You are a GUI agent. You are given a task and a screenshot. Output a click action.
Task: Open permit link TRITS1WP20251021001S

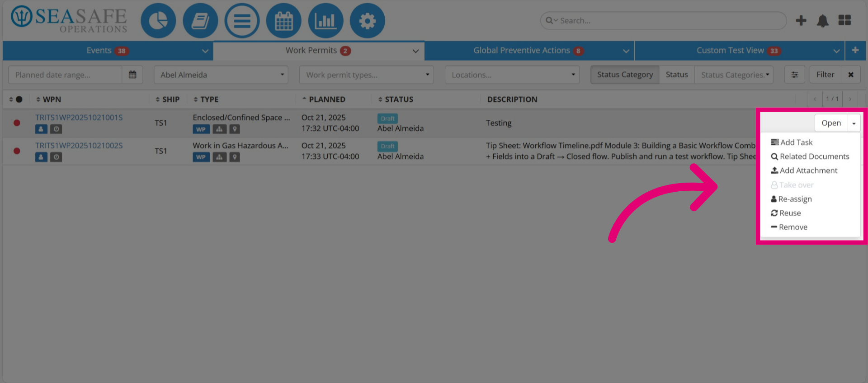click(79, 118)
